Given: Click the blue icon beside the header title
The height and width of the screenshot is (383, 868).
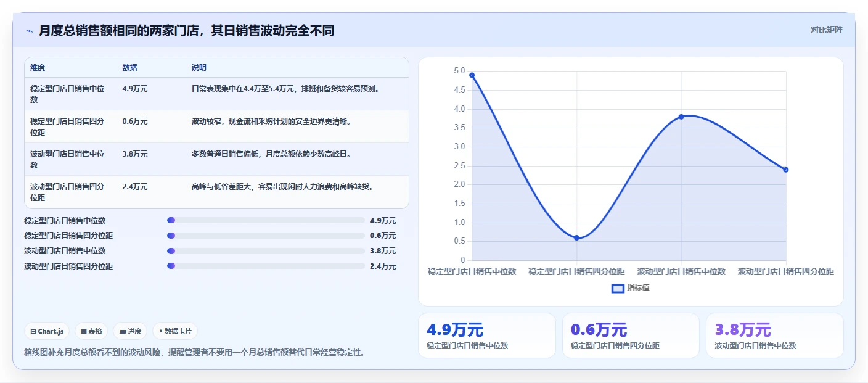Looking at the screenshot, I should coord(30,31).
